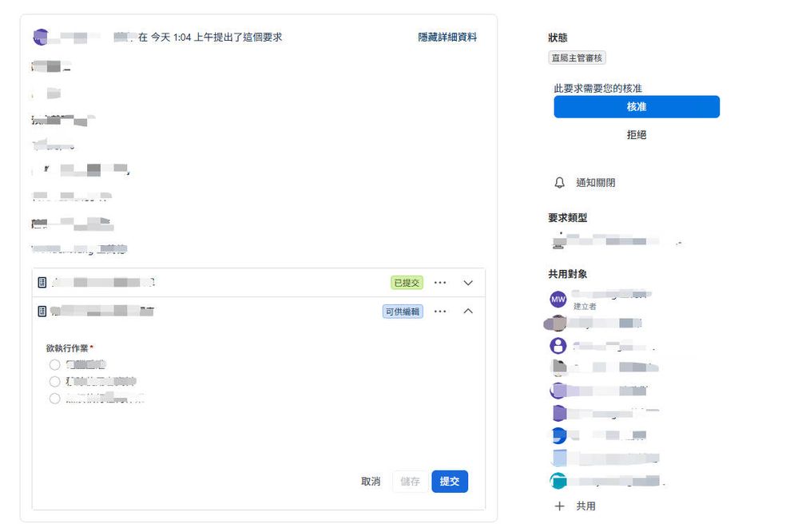Cancel the form with 取消
The width and height of the screenshot is (798, 532).
coord(371,481)
